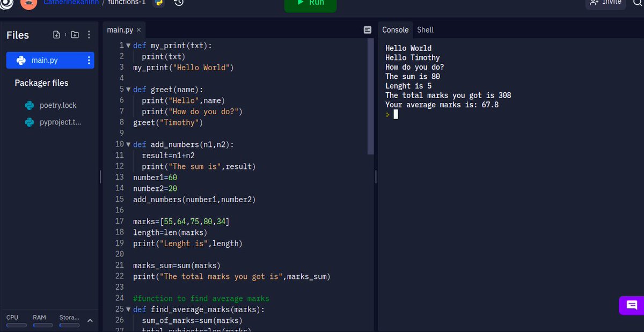Screen dimensions: 644x332
Task: Select main.py in file tree
Action: [50, 60]
